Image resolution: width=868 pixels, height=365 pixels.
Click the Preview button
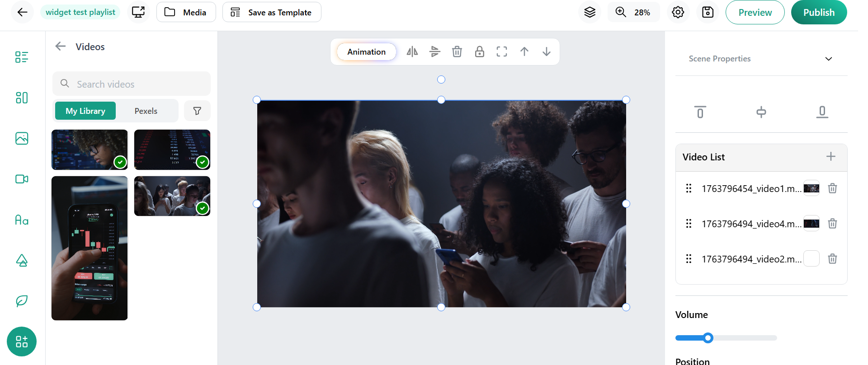tap(755, 12)
